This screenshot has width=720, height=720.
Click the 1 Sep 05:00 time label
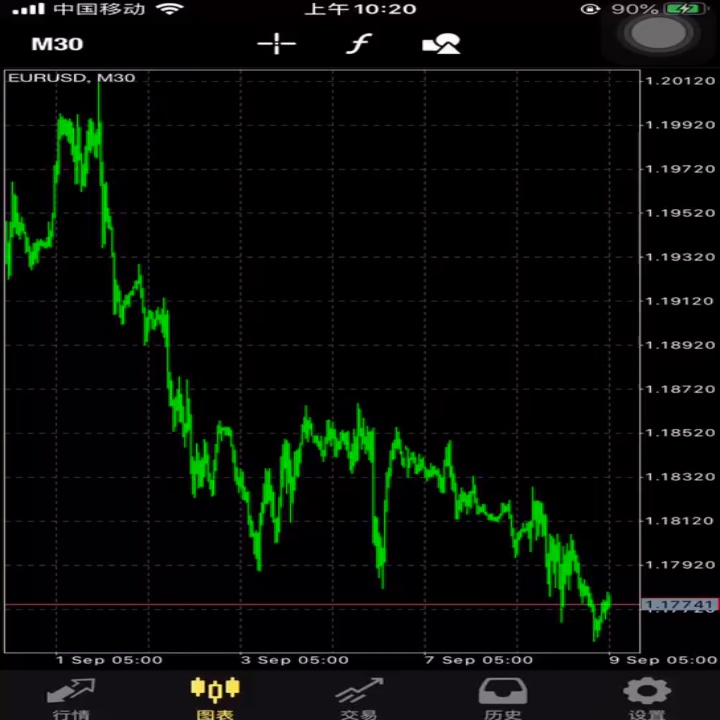click(x=109, y=660)
